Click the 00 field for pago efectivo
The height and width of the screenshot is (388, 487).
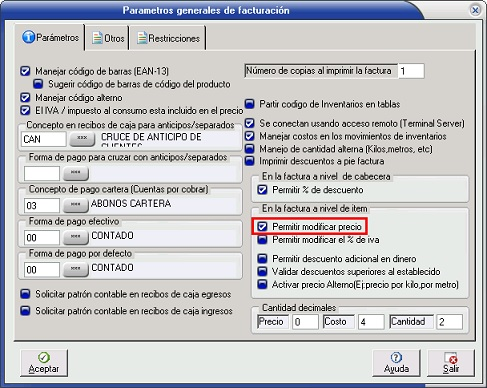point(42,237)
